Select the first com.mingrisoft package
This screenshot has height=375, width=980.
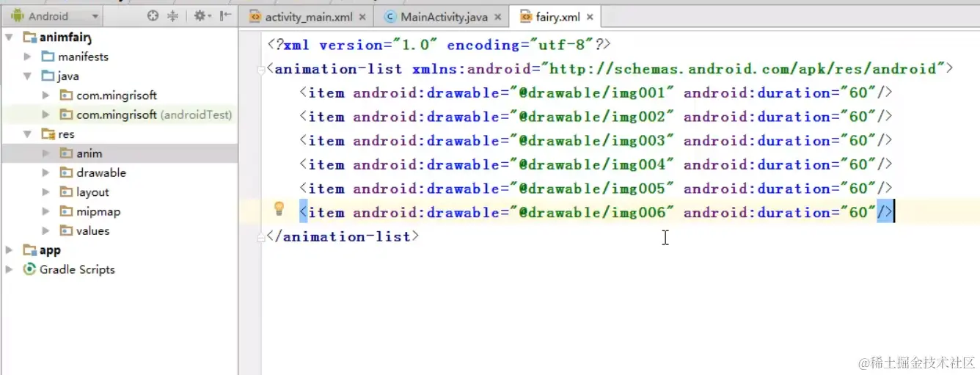coord(117,95)
